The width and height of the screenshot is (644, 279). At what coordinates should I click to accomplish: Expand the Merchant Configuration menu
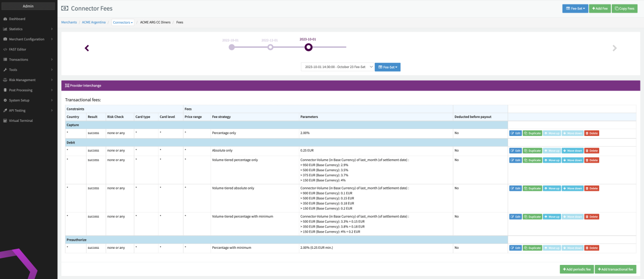[x=30, y=39]
